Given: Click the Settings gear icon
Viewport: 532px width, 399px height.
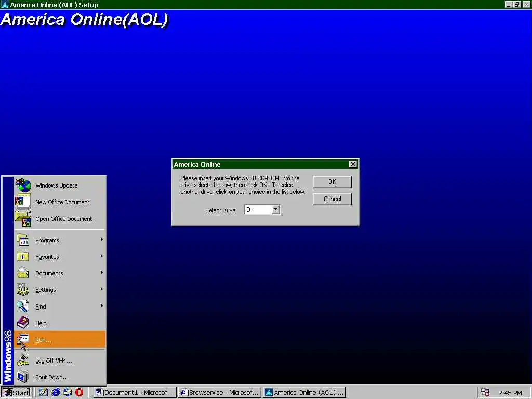Looking at the screenshot, I should [x=23, y=289].
